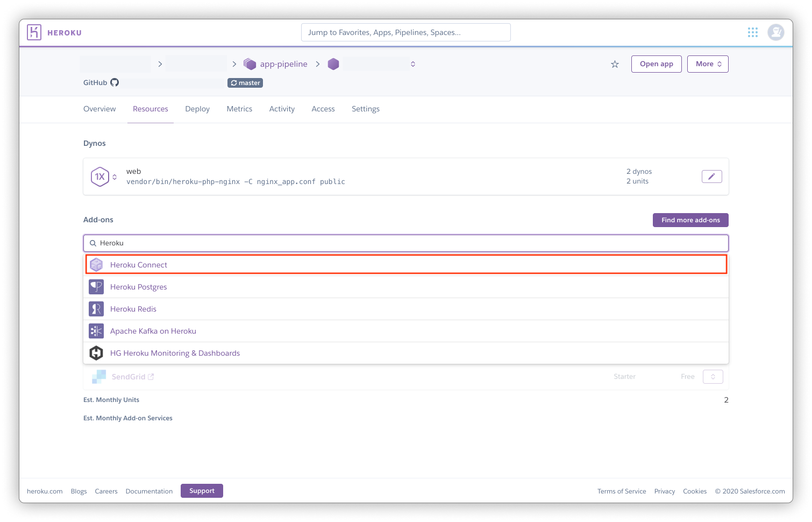Select Apache Kafka on Heroku result
The height and width of the screenshot is (522, 812).
pos(406,331)
